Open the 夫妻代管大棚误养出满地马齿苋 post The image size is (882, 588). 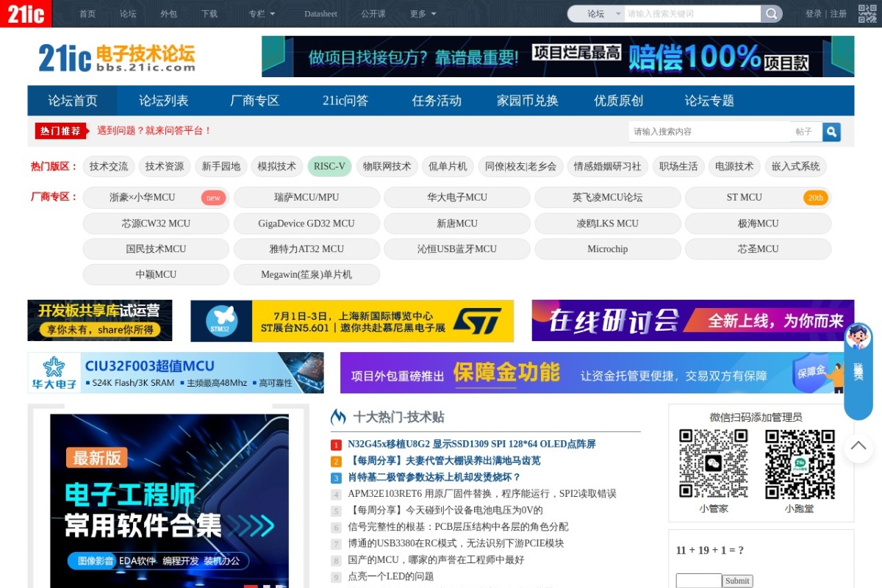(x=444, y=461)
